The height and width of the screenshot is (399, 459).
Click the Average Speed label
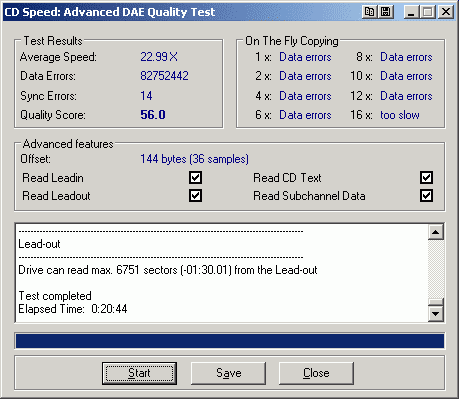[58, 57]
